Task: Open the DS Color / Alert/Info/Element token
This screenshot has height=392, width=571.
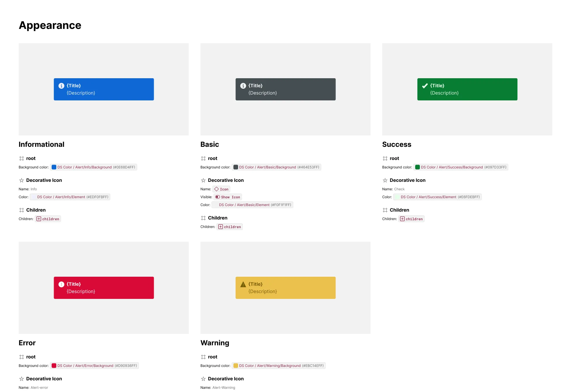Action: (x=70, y=197)
